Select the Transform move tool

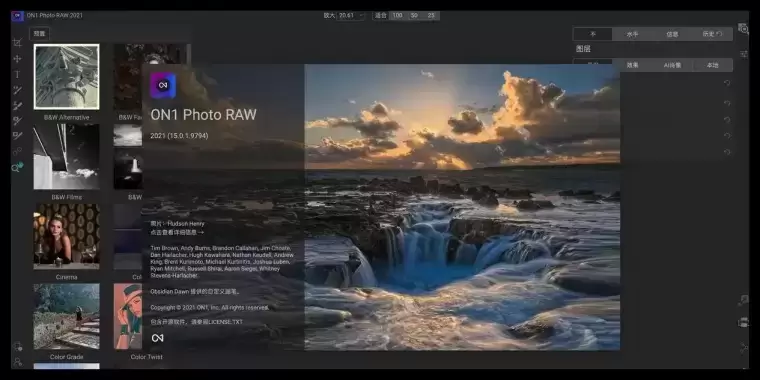(17, 59)
